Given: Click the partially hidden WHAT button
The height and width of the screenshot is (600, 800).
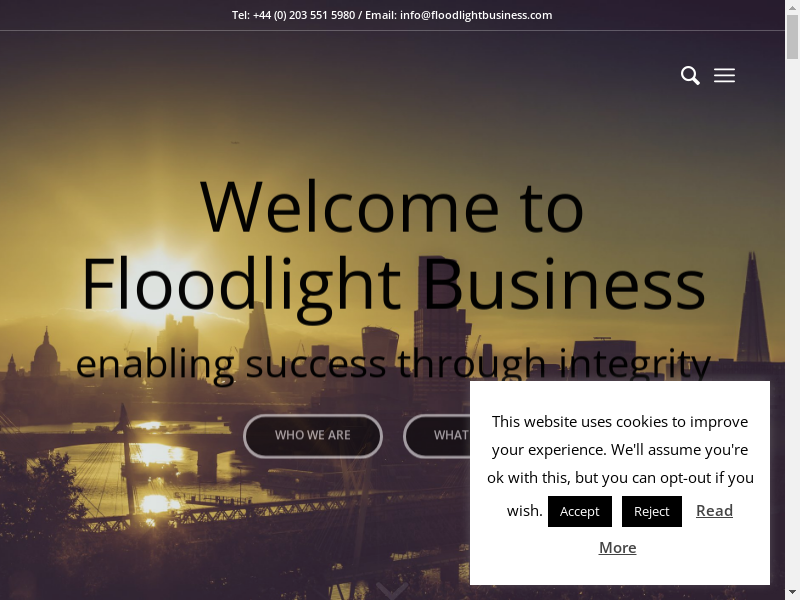Looking at the screenshot, I should click(x=437, y=436).
